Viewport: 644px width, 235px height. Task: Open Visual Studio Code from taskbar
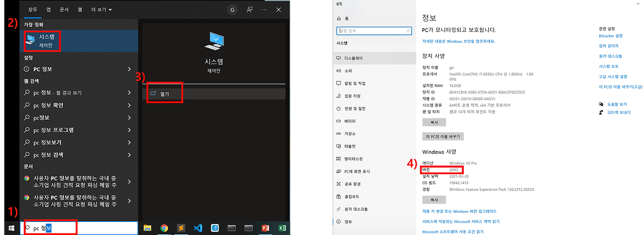coord(198,228)
